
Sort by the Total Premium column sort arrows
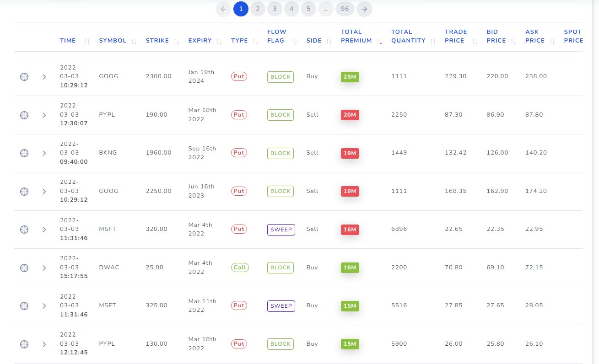pyautogui.click(x=380, y=41)
